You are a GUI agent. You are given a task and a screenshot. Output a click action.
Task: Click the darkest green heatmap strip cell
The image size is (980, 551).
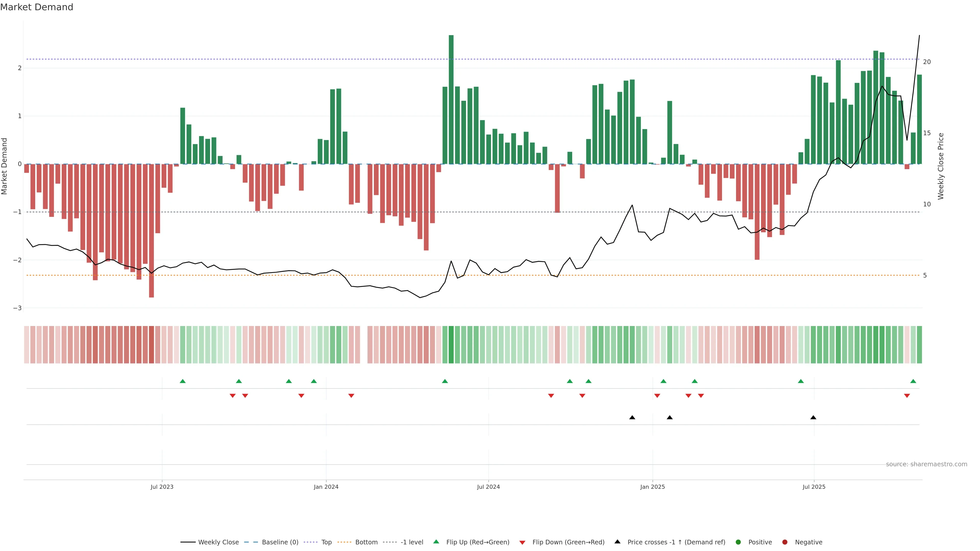click(451, 345)
